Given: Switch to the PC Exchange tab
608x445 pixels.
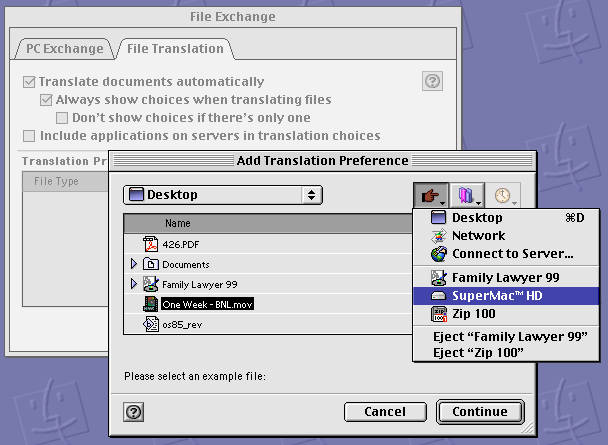Looking at the screenshot, I should [64, 48].
